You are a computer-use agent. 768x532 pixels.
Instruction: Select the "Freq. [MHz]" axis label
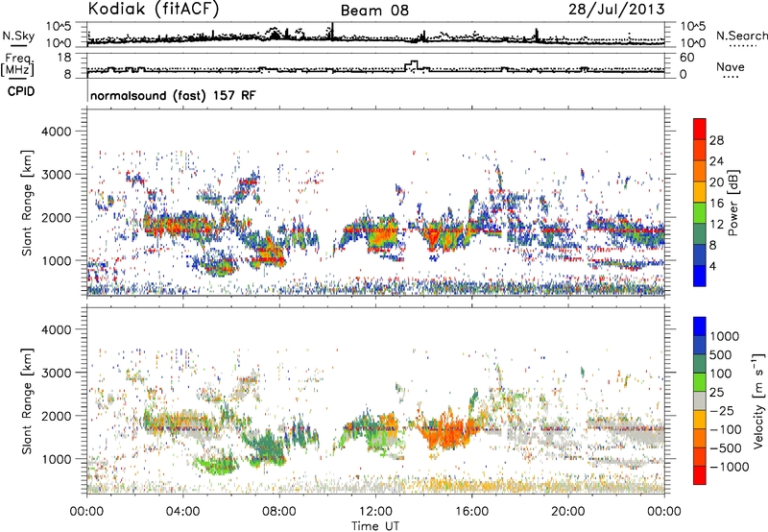tap(17, 65)
